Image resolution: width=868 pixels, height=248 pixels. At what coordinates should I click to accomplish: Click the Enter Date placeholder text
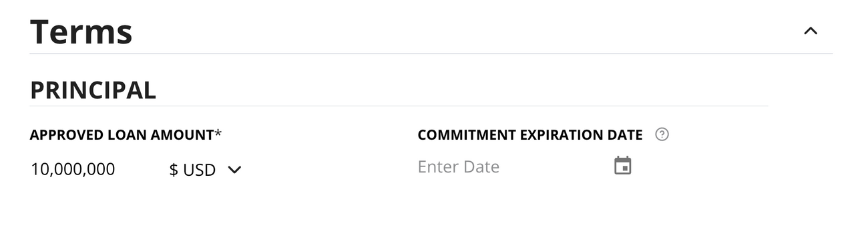pos(458,166)
